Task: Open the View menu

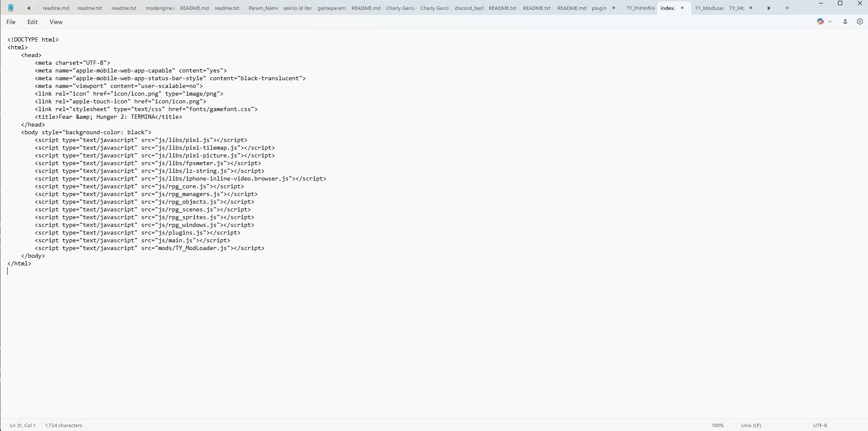Action: [x=56, y=22]
